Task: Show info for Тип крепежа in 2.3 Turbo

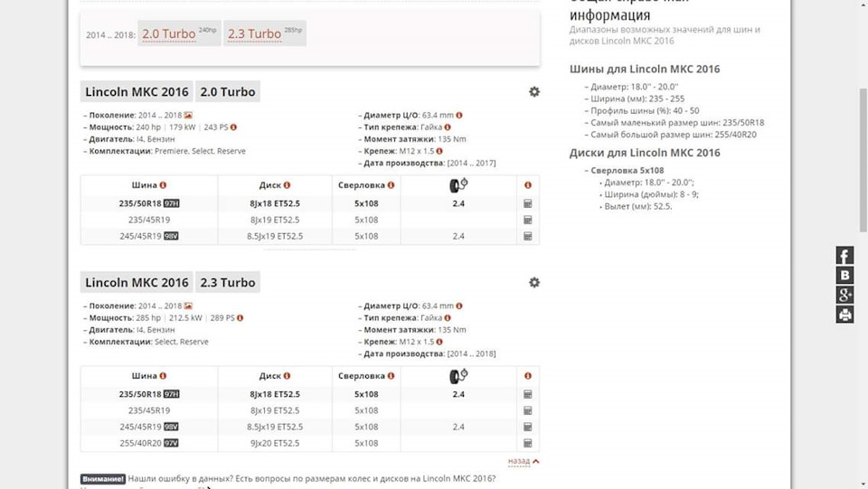Action: pyautogui.click(x=448, y=318)
